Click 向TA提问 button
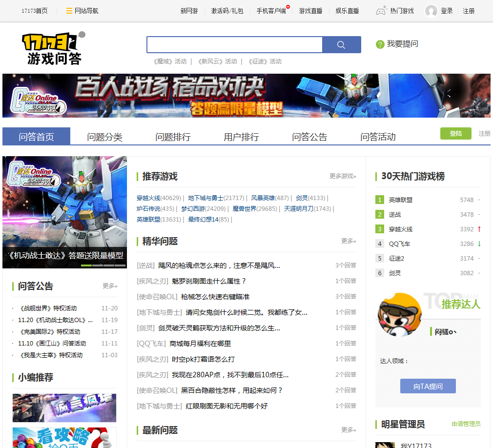This screenshot has width=493, height=448. point(428,386)
